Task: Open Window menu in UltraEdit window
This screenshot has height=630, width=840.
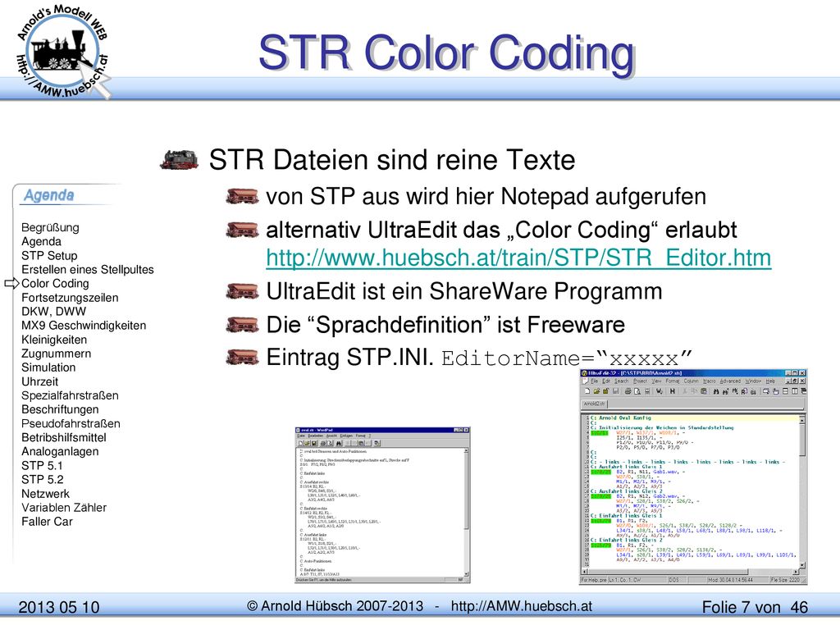Action: (x=753, y=381)
